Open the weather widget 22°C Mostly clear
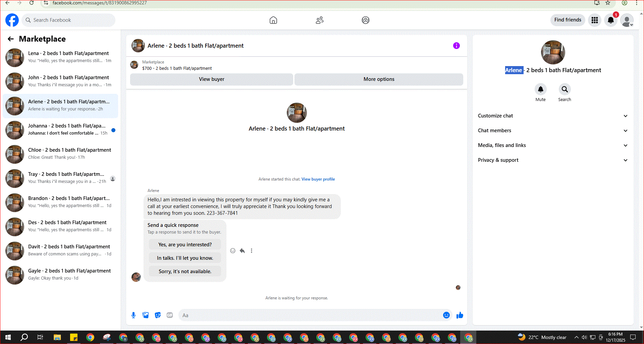This screenshot has height=344, width=644. [542, 337]
